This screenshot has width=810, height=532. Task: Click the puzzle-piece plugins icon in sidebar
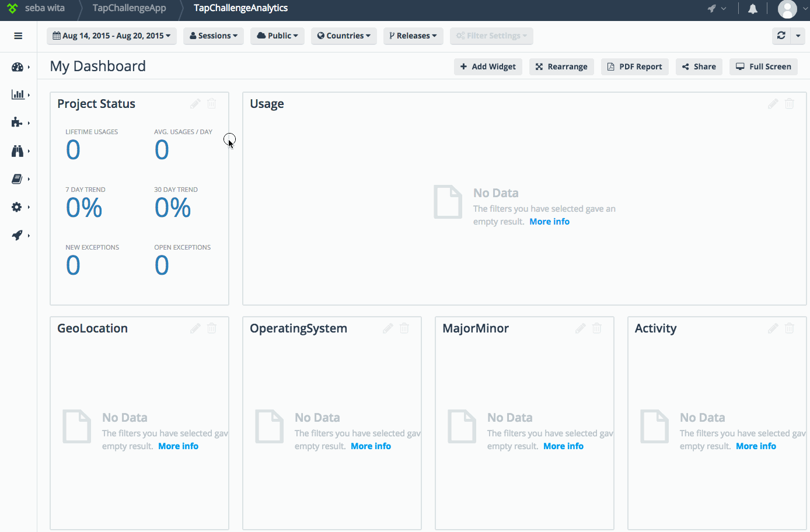17,122
